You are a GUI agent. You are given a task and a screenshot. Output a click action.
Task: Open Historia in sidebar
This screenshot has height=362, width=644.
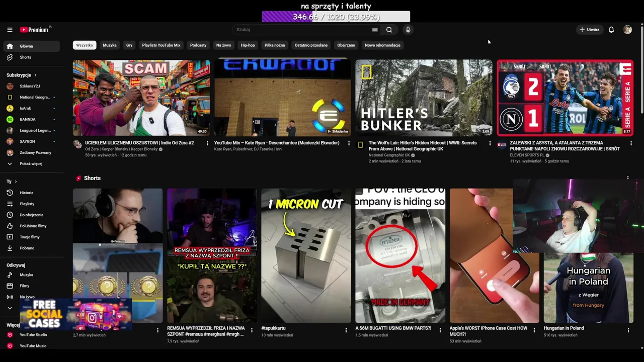(31, 193)
